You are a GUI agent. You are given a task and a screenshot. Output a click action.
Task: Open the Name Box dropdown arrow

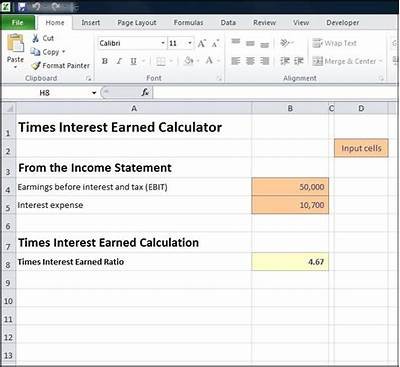point(94,93)
